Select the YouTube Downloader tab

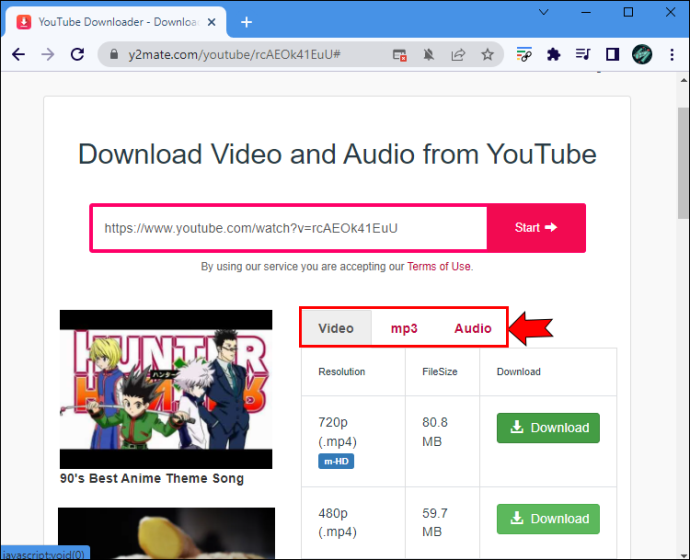117,22
